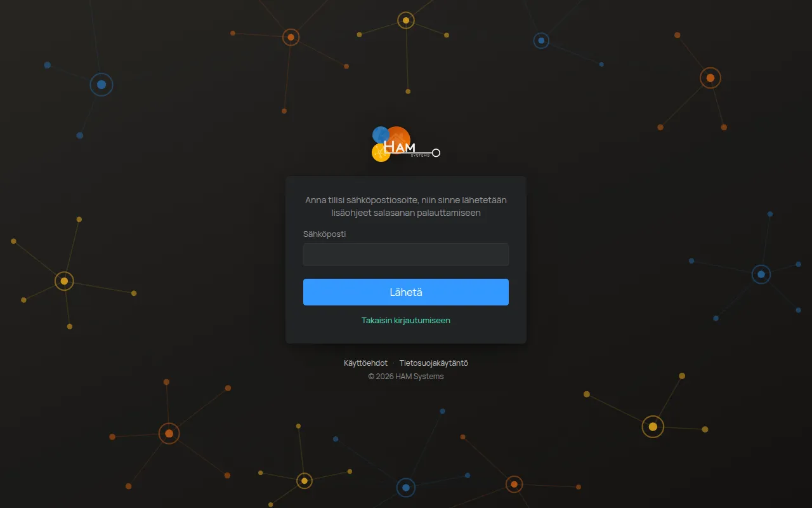Open the Tietosuojakäytäntö privacy link

[x=434, y=363]
